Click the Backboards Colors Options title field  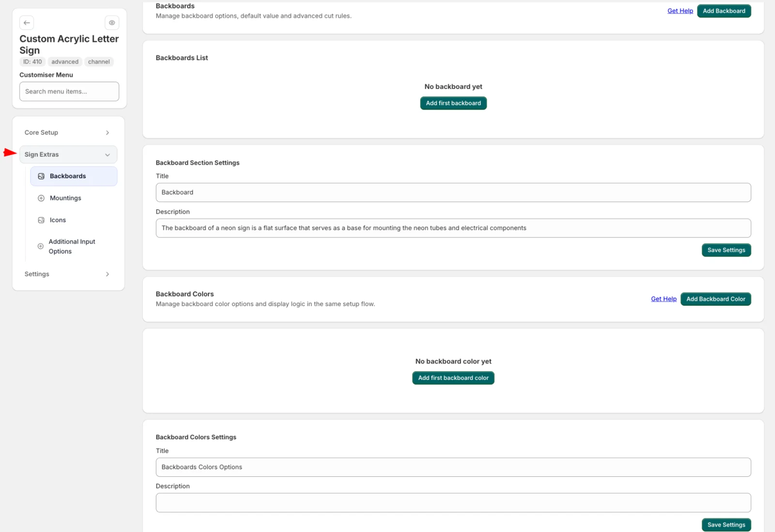pyautogui.click(x=453, y=467)
